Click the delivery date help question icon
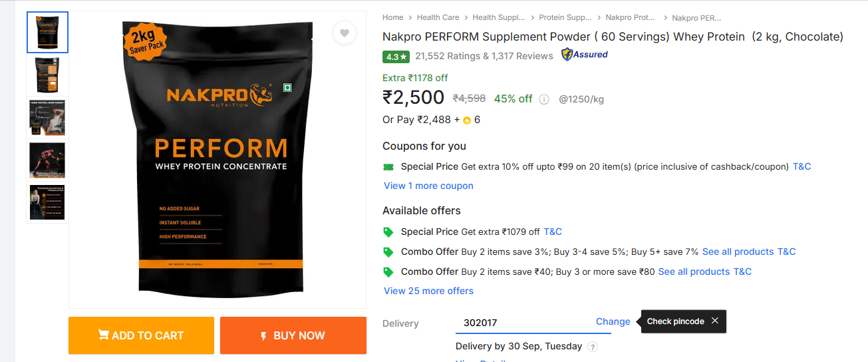This screenshot has width=868, height=362. [x=593, y=347]
